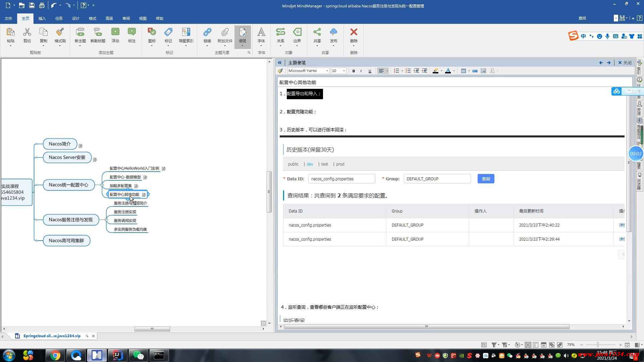Collapse the Nacos统一配置中心 branch

click(102, 185)
